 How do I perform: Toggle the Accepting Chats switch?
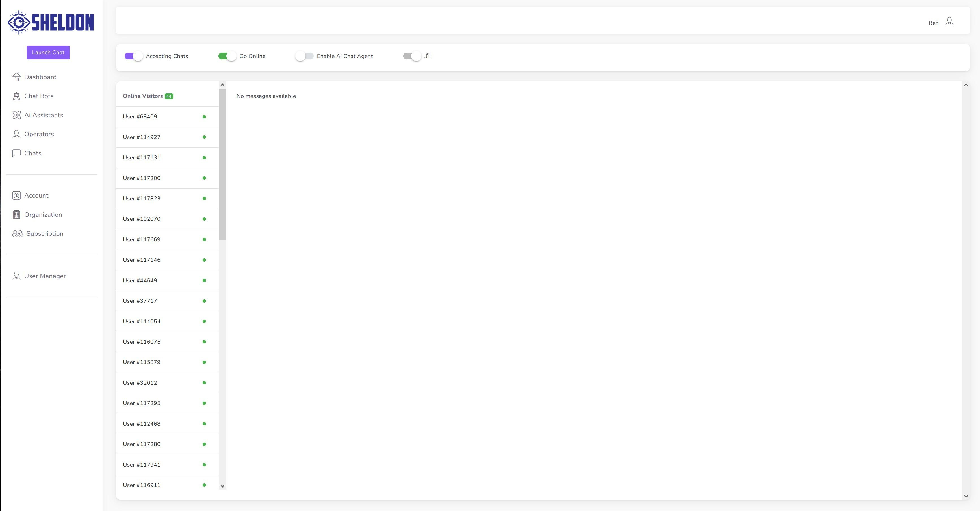click(x=134, y=56)
